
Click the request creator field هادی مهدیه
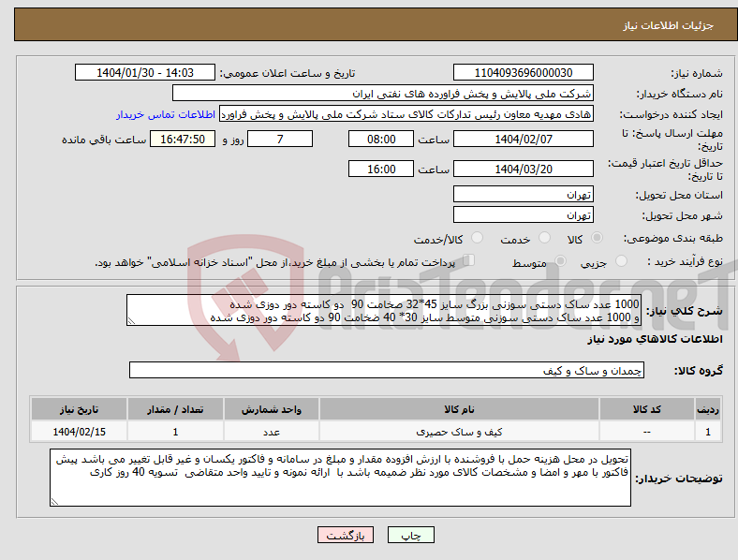pos(406,114)
